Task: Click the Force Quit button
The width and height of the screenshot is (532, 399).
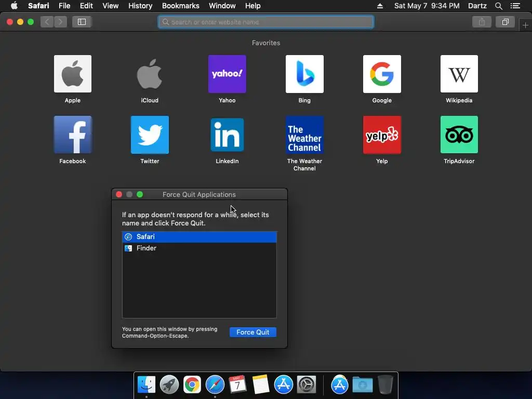Action: click(253, 332)
